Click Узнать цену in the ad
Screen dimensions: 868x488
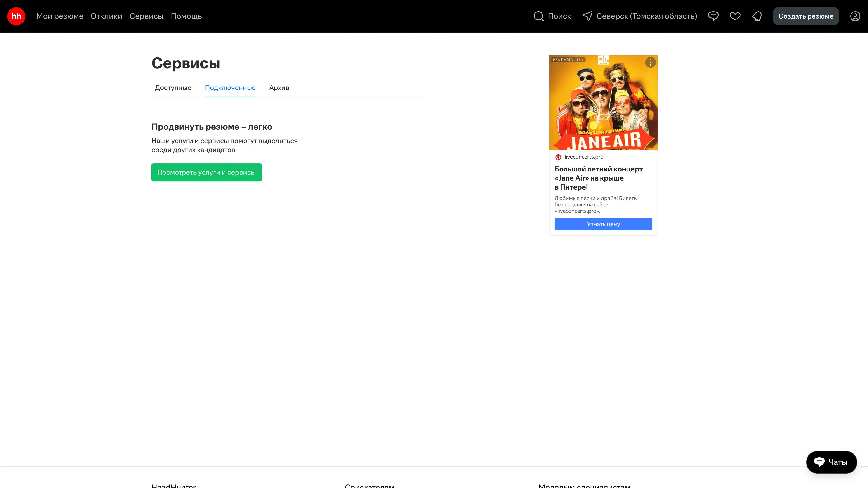603,224
